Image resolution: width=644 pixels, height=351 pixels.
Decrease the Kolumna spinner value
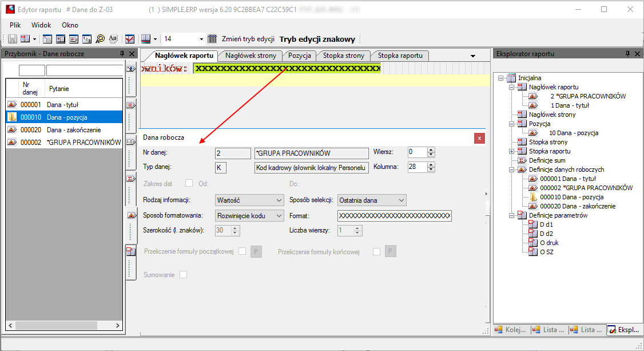click(431, 169)
